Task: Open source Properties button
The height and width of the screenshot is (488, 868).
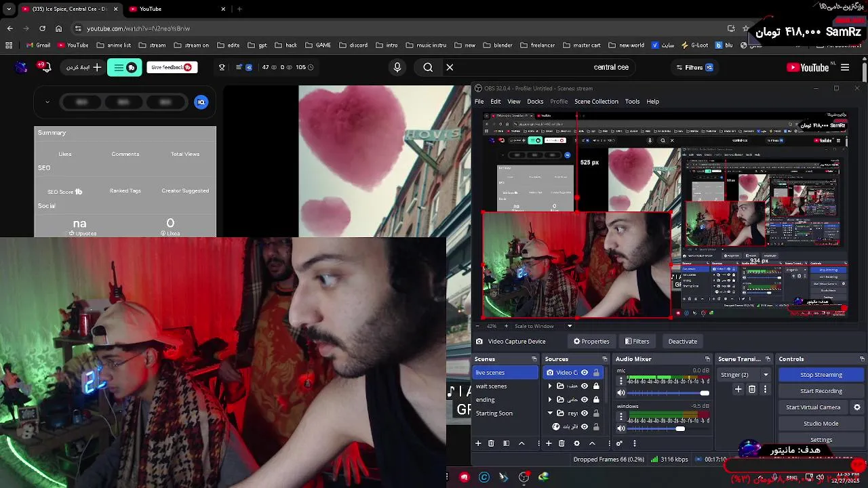Action: (591, 342)
